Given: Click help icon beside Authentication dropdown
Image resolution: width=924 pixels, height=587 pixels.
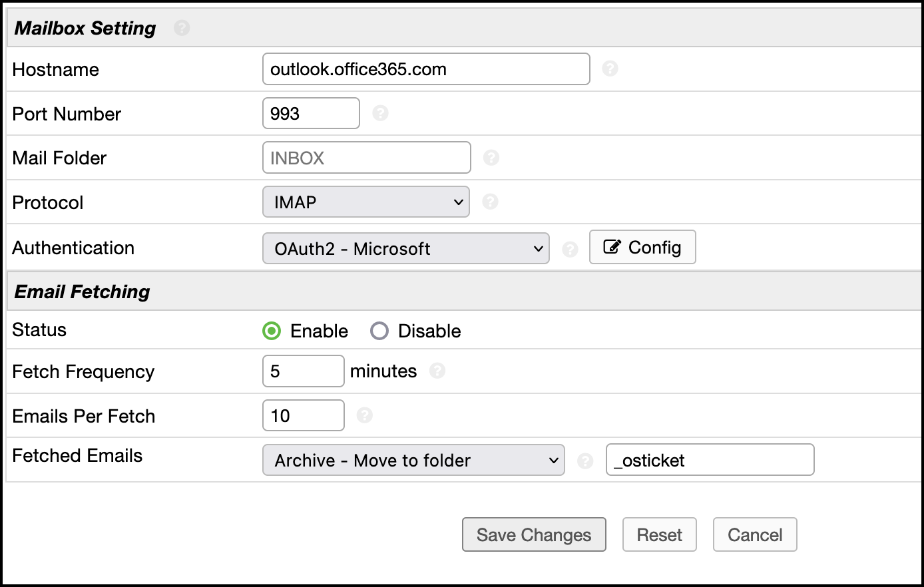Looking at the screenshot, I should pyautogui.click(x=570, y=249).
